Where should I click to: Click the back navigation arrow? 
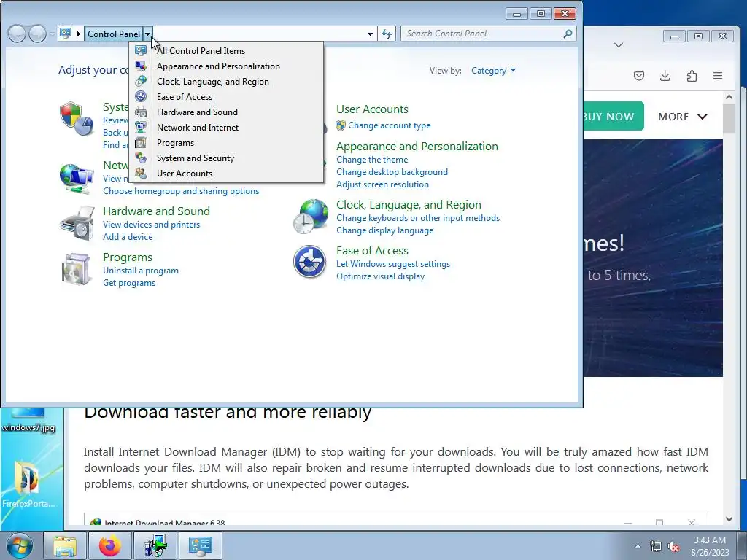click(x=17, y=34)
